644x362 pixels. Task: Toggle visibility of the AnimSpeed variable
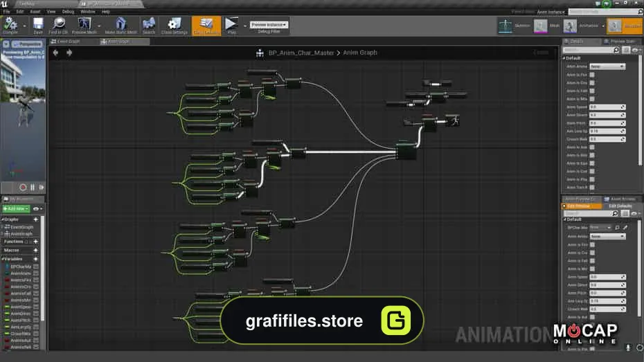pos(36,307)
